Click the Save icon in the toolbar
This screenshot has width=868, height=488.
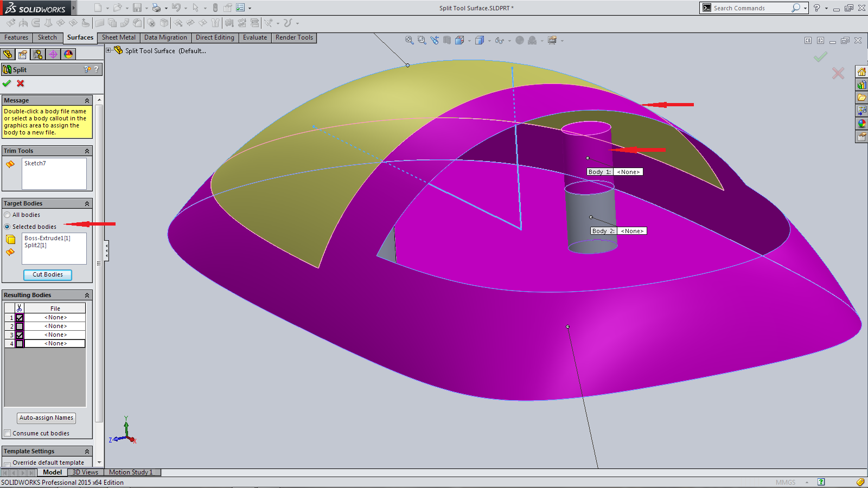point(137,8)
